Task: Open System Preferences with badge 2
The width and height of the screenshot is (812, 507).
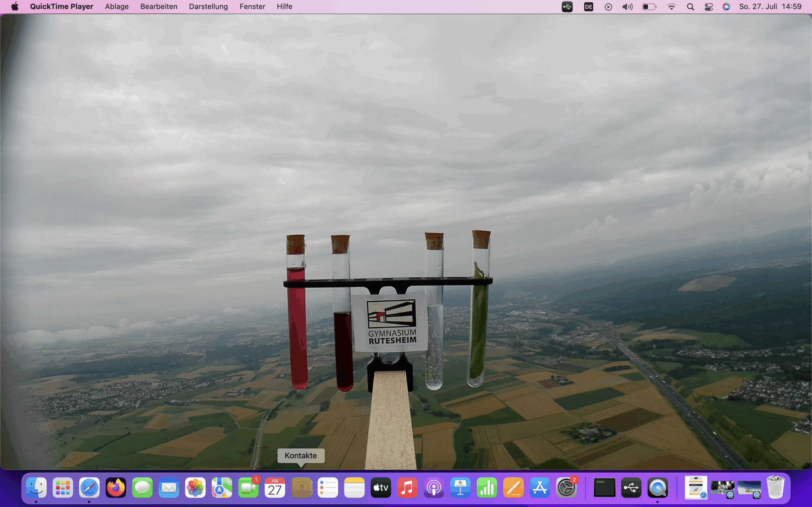Action: [x=566, y=487]
